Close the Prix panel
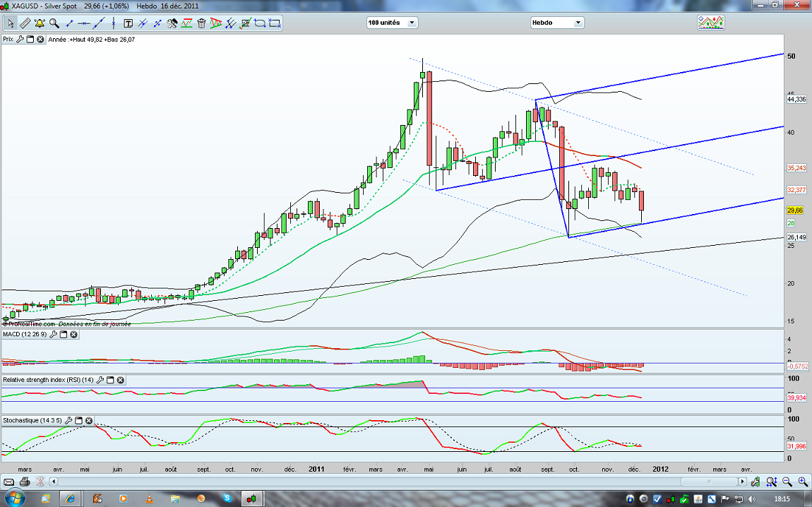 (x=40, y=40)
